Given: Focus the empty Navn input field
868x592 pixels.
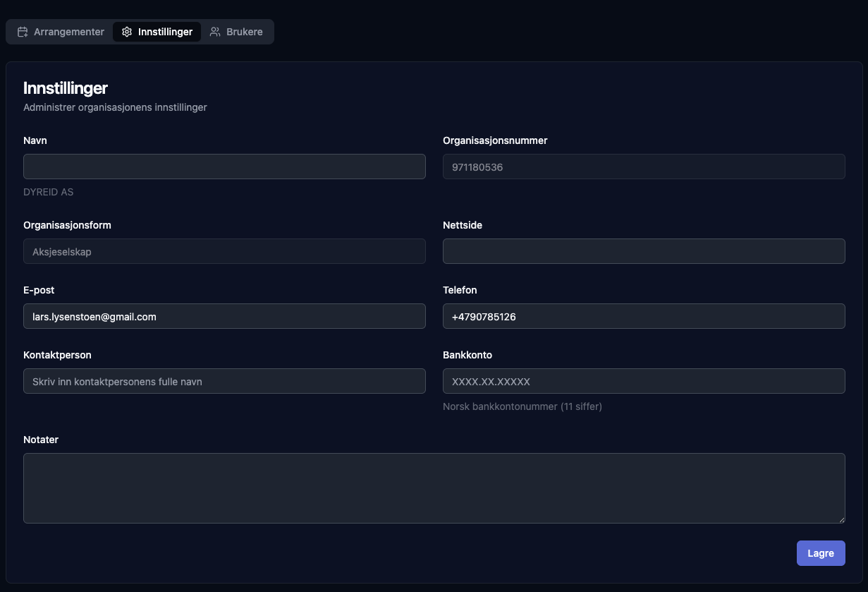Looking at the screenshot, I should point(224,167).
